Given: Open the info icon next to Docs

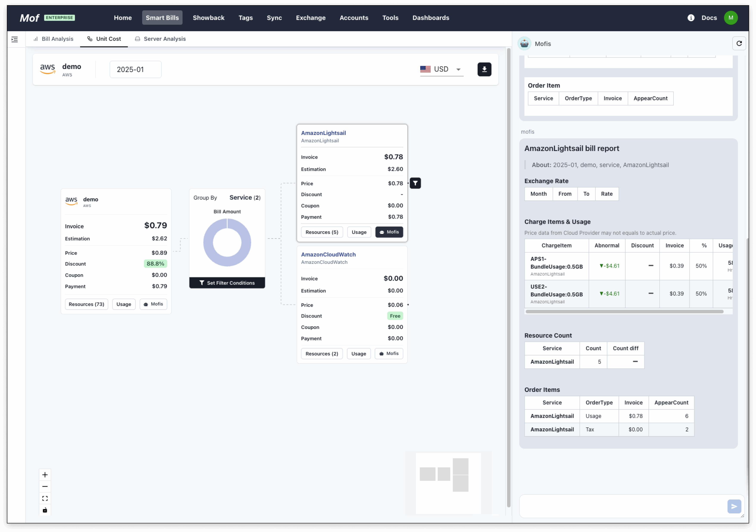Looking at the screenshot, I should (691, 18).
